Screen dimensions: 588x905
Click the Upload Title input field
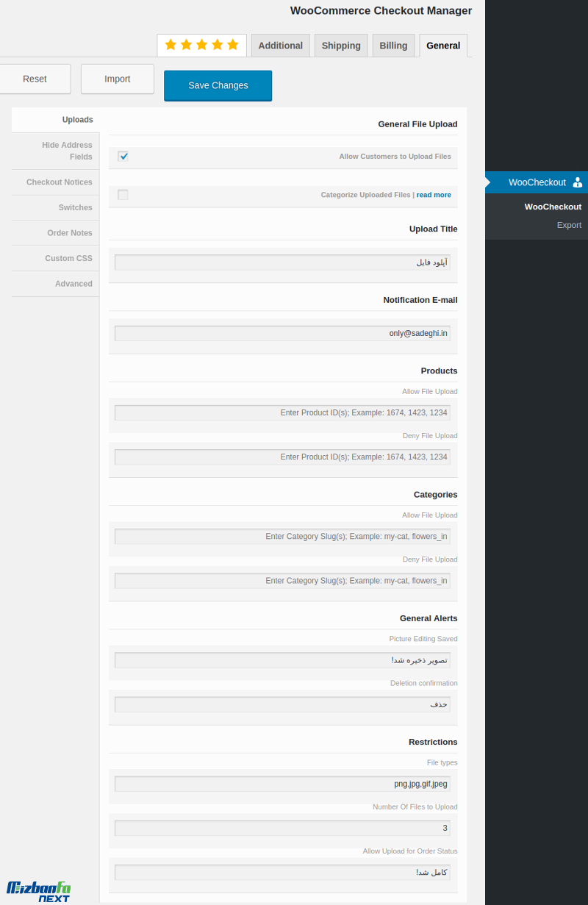coord(282,262)
